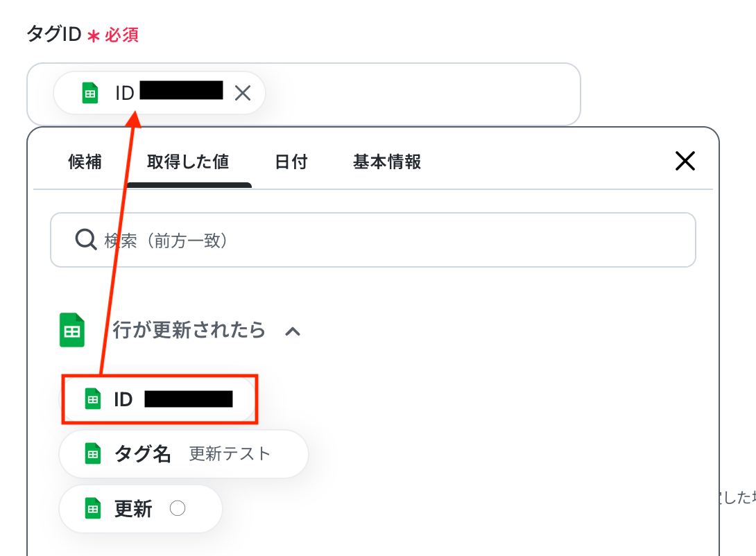Go to the 基本情報 tab
The height and width of the screenshot is (556, 756).
click(386, 162)
